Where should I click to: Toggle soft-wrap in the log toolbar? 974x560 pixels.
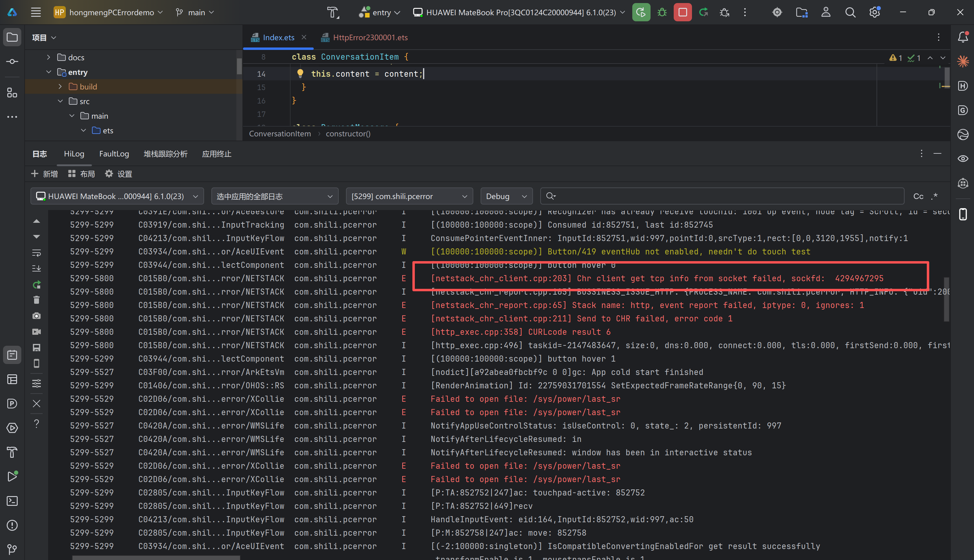coord(37,253)
